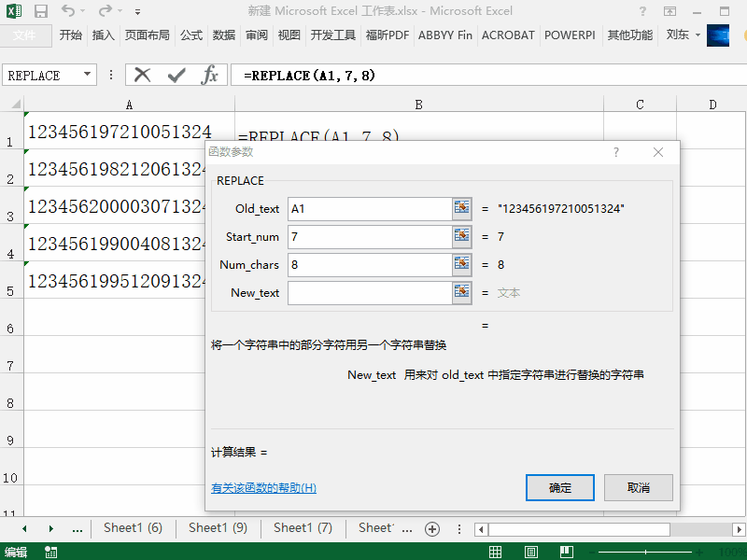The image size is (747, 560).
Task: Open the 福昕PDF tab
Action: pyautogui.click(x=388, y=35)
